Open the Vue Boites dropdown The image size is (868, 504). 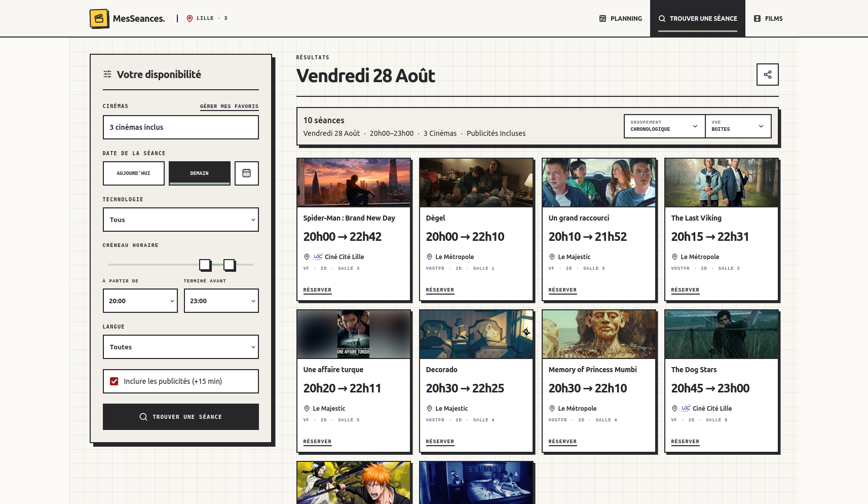pyautogui.click(x=738, y=126)
